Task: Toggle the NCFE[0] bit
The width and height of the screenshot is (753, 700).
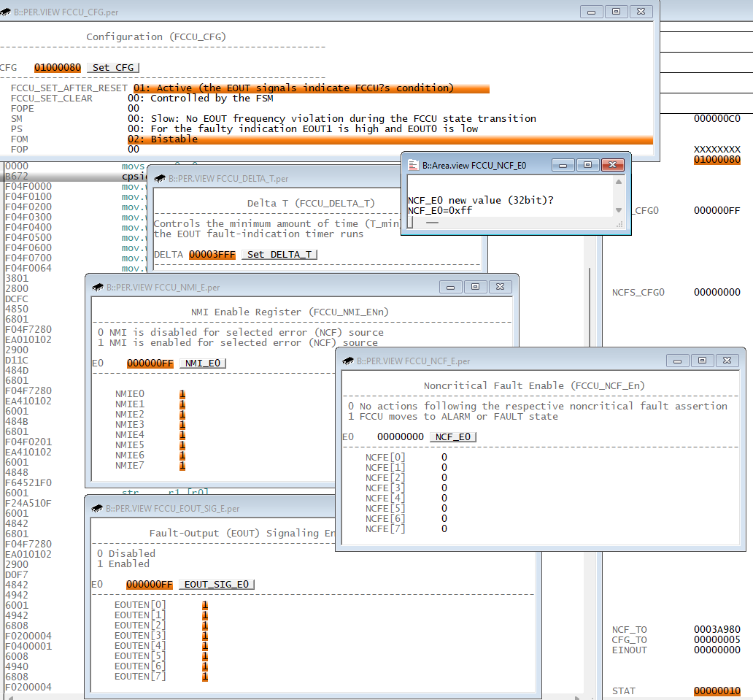Action: pyautogui.click(x=444, y=458)
